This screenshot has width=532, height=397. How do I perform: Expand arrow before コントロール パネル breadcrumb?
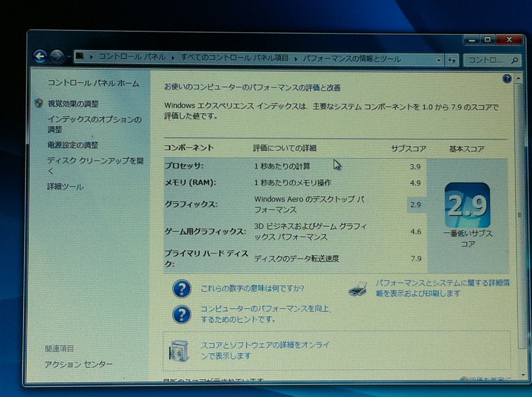pos(91,57)
